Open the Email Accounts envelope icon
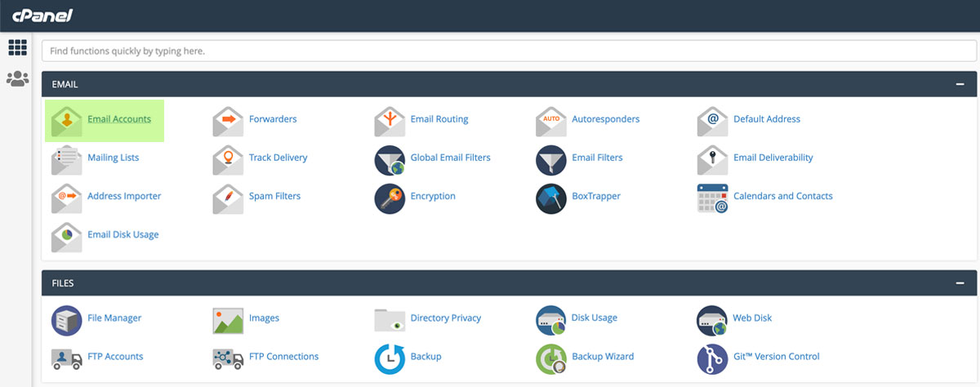The image size is (980, 387). click(66, 121)
